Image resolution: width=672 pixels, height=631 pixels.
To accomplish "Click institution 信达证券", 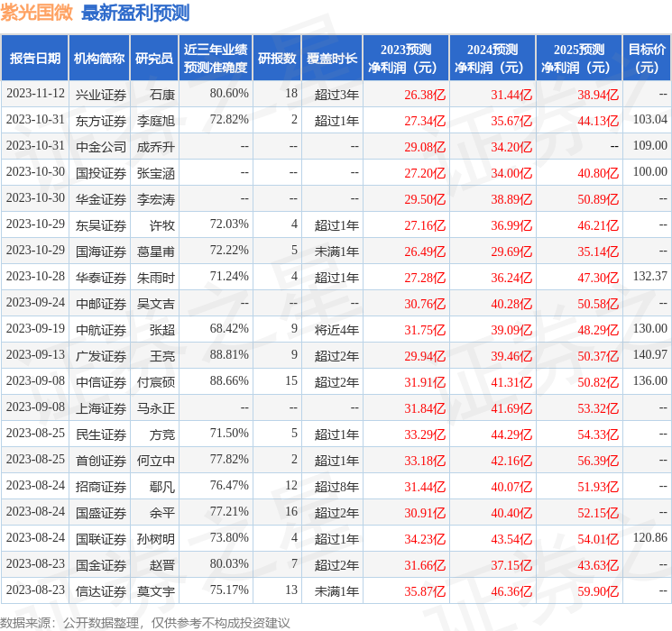I will (101, 591).
